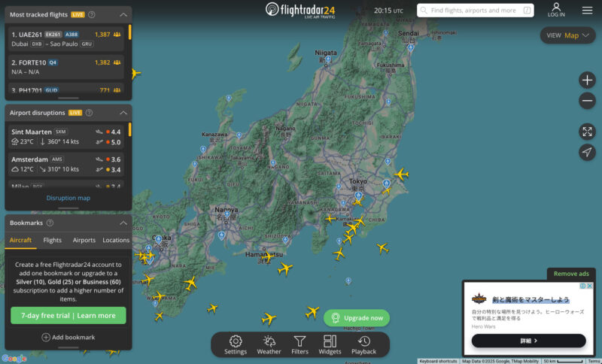This screenshot has height=364, width=602.
Task: Click help icon next to Bookmarks
Action: (x=50, y=223)
